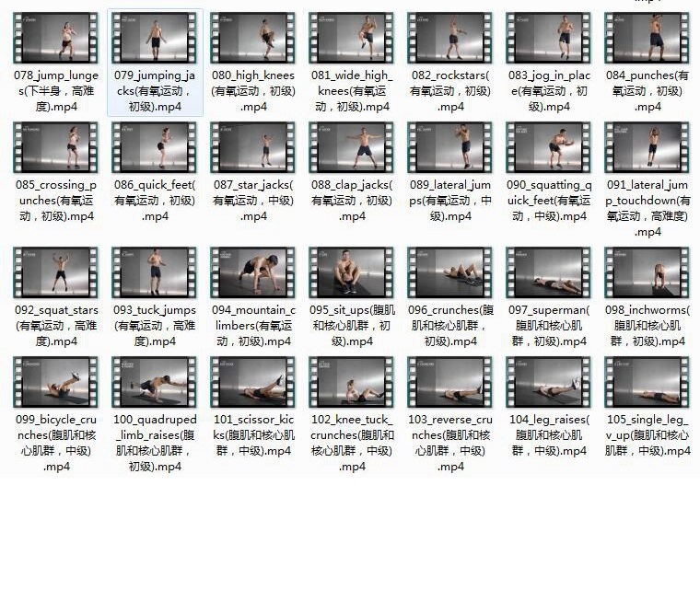Select 080_high_knees video icon
700x601 pixels.
pyautogui.click(x=253, y=39)
